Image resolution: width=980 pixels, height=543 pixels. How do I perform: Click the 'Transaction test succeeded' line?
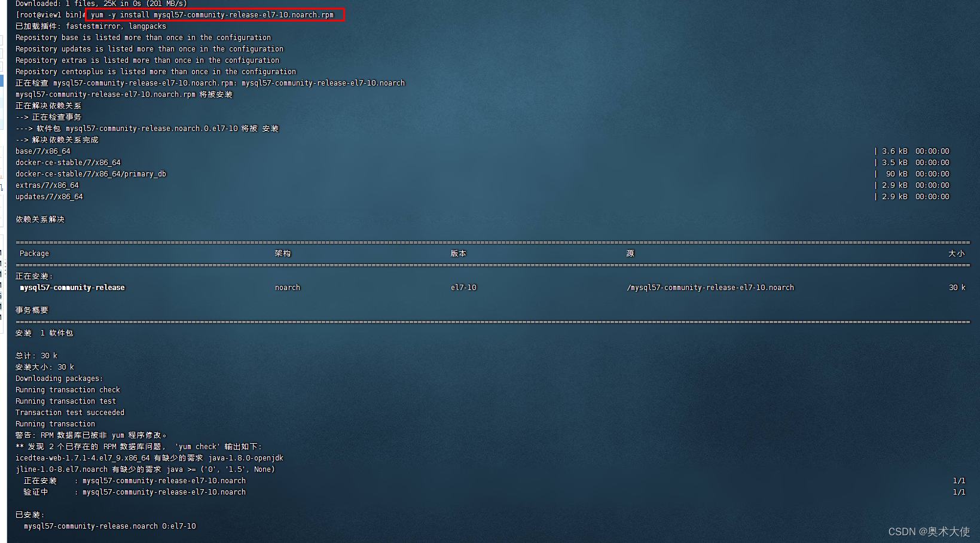(x=70, y=413)
